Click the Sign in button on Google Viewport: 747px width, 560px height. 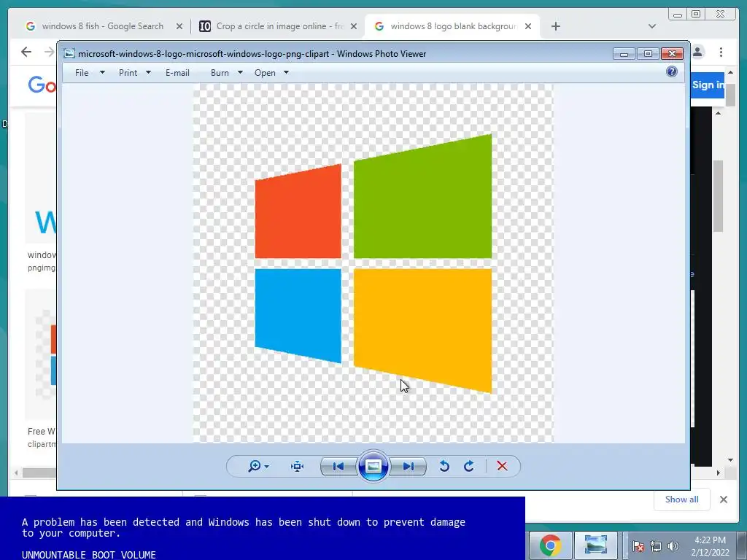pos(708,85)
